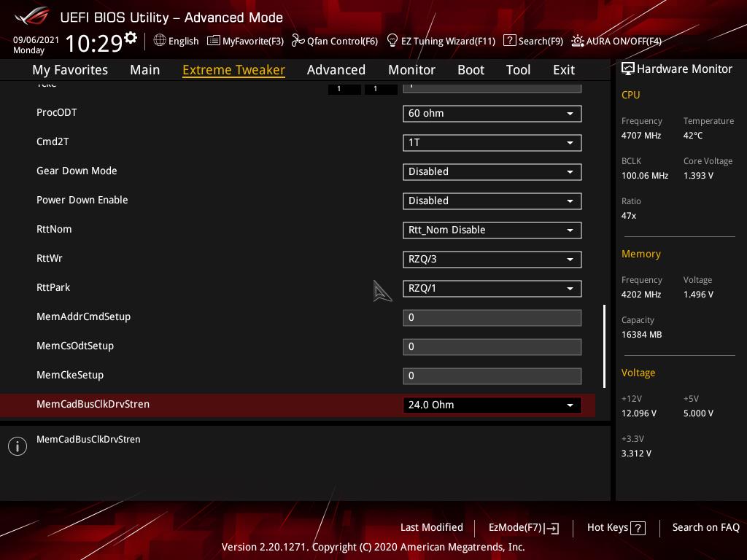Click the ROG logo icon
The height and width of the screenshot is (560, 747).
pos(32,17)
